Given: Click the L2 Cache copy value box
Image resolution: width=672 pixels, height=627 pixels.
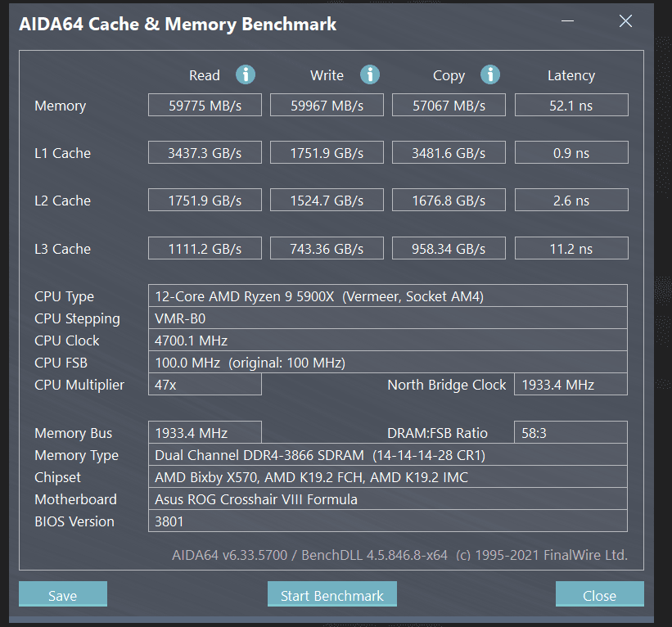Looking at the screenshot, I should click(x=449, y=201).
